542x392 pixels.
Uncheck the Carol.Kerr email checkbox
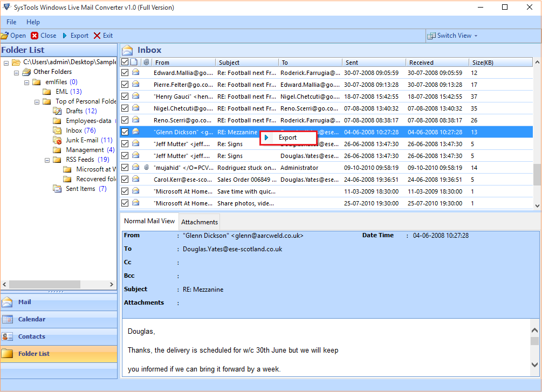125,179
